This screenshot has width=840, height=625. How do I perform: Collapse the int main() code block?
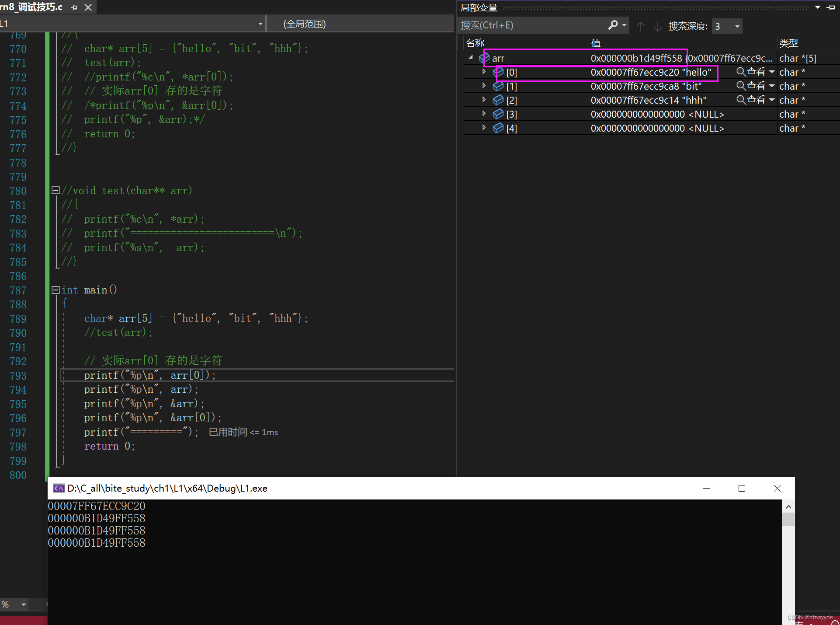pyautogui.click(x=56, y=290)
